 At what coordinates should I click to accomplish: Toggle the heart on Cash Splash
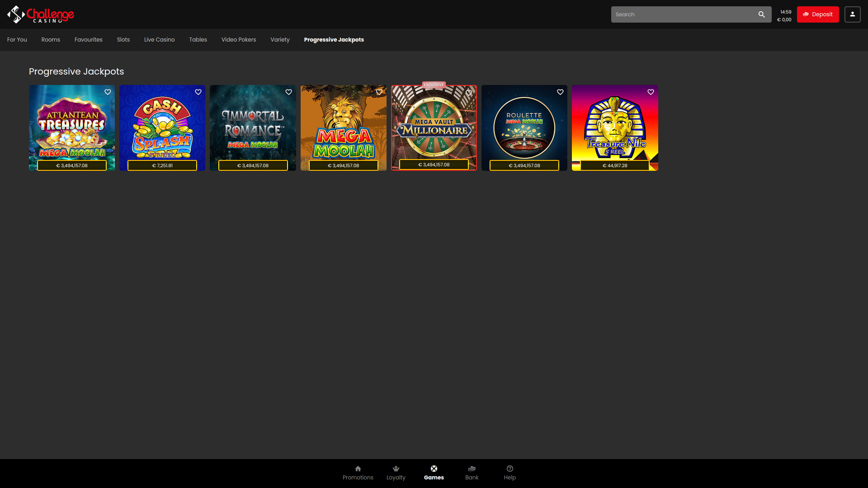tap(198, 92)
